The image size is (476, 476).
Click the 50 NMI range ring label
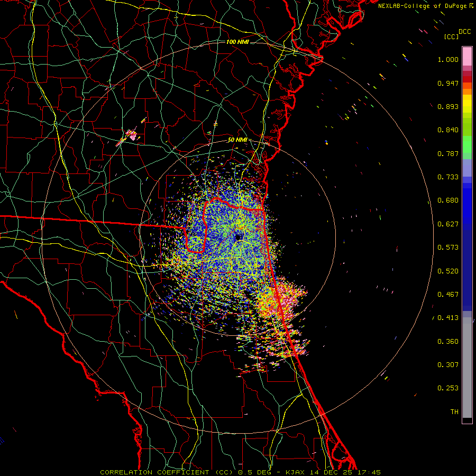(237, 140)
